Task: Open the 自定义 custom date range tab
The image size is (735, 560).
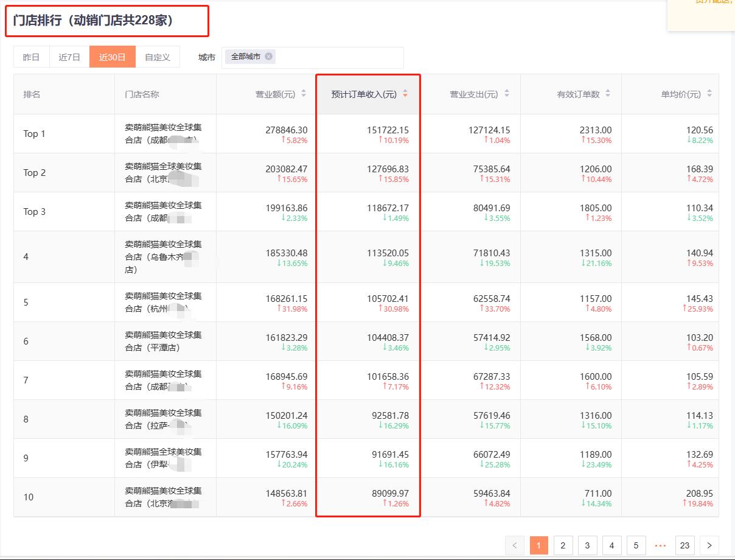Action: coord(159,57)
